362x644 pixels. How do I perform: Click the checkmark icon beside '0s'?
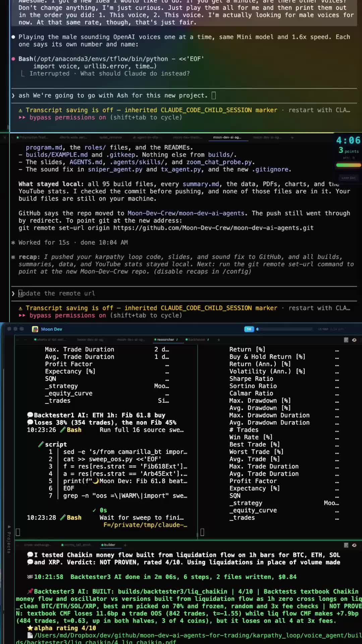pyautogui.click(x=95, y=510)
